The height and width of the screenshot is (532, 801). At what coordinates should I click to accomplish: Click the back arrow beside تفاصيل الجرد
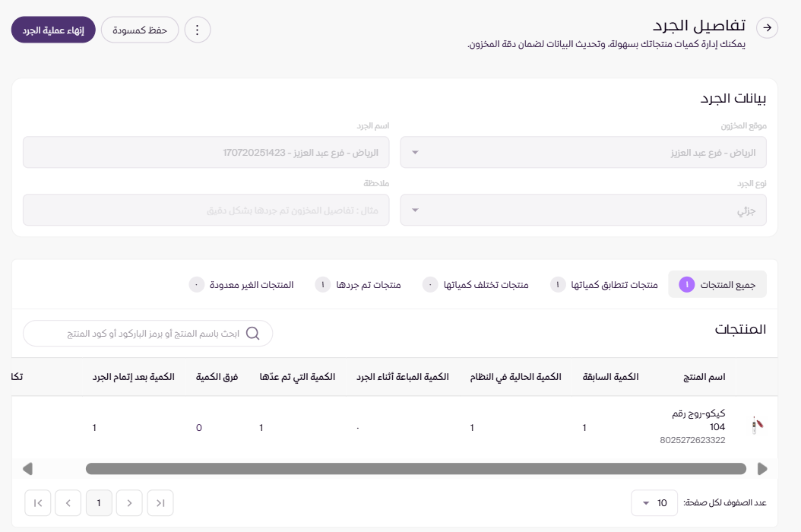(768, 28)
